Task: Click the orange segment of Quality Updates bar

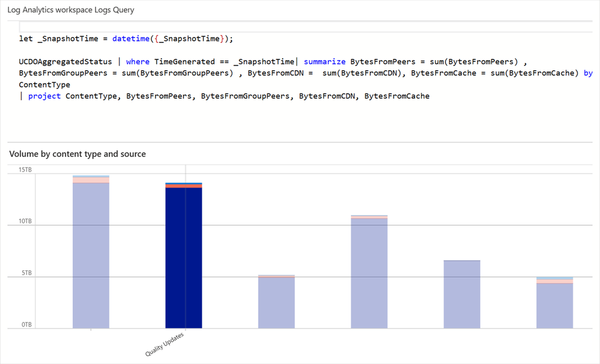Action: (184, 186)
